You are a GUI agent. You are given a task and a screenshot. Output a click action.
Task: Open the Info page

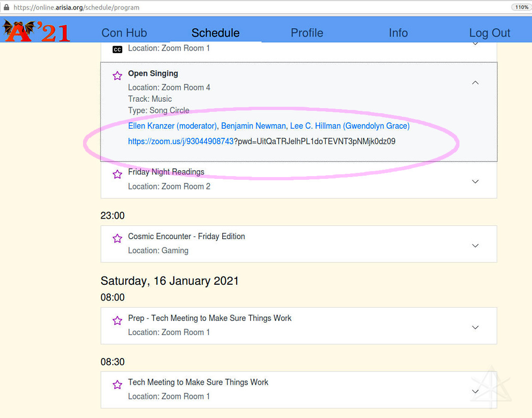click(398, 33)
